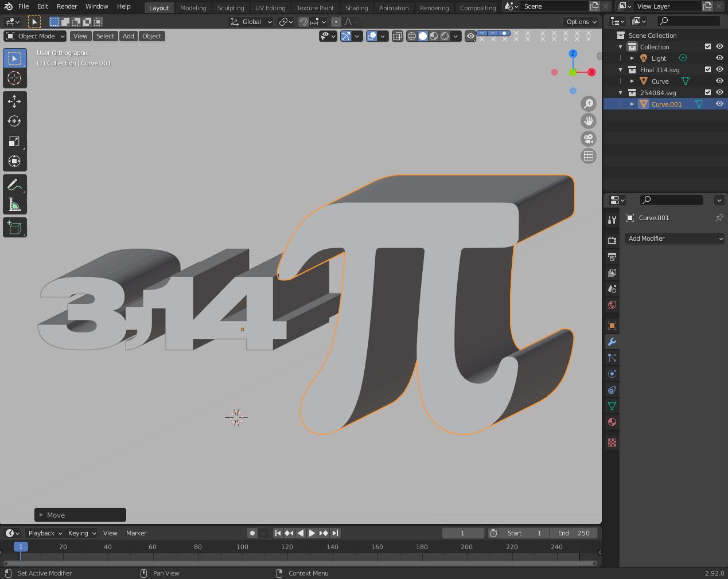Switch to the Animation workspace tab
Image resolution: width=728 pixels, height=579 pixels.
coord(394,7)
